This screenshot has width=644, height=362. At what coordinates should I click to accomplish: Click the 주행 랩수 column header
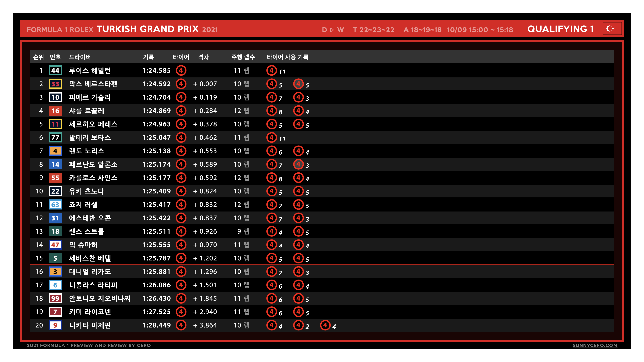click(x=243, y=57)
